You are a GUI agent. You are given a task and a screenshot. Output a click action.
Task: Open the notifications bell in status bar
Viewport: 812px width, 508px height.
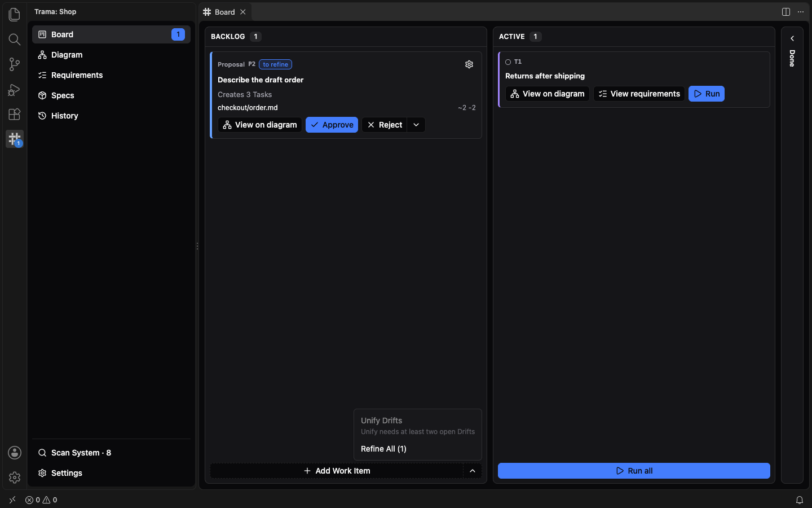800,500
